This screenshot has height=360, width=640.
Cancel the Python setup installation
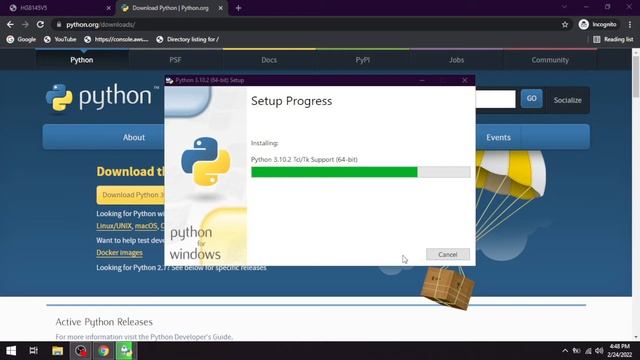448,254
